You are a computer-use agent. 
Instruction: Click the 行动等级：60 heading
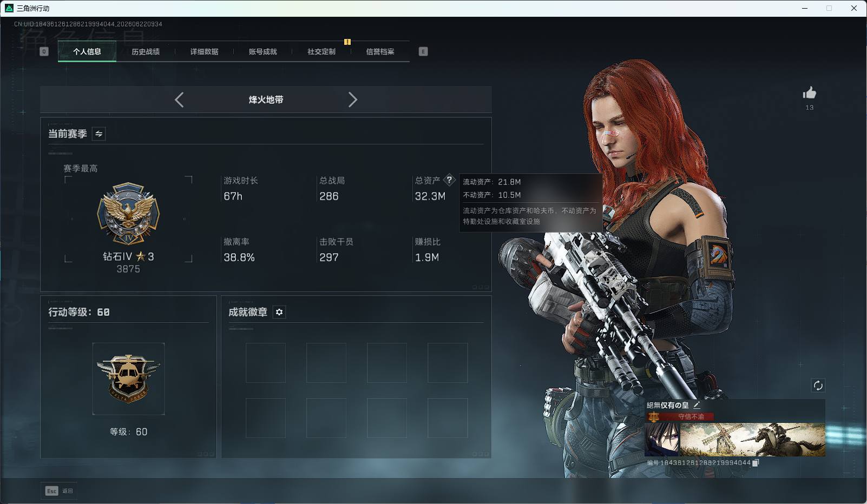pos(79,312)
